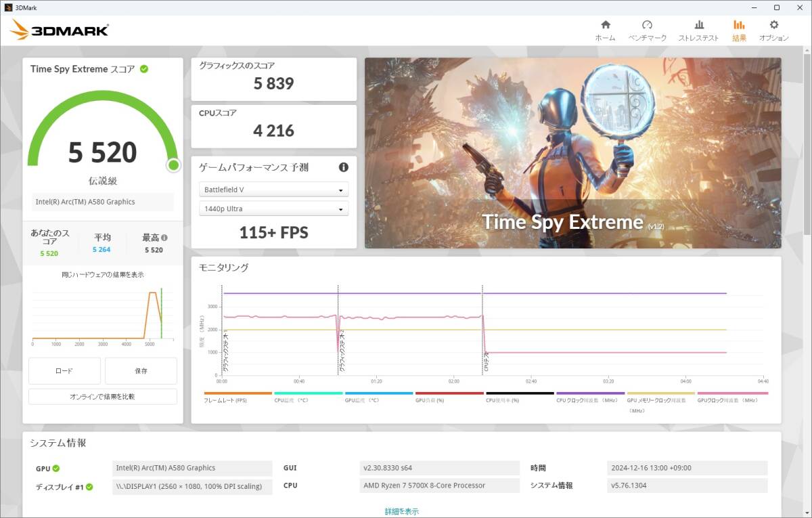Click the 保存 button
Screen dimensions: 812x518
click(x=141, y=371)
